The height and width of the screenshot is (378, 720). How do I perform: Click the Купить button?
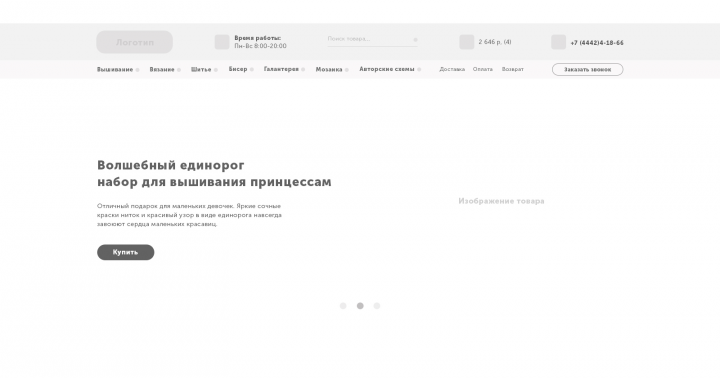pyautogui.click(x=125, y=252)
